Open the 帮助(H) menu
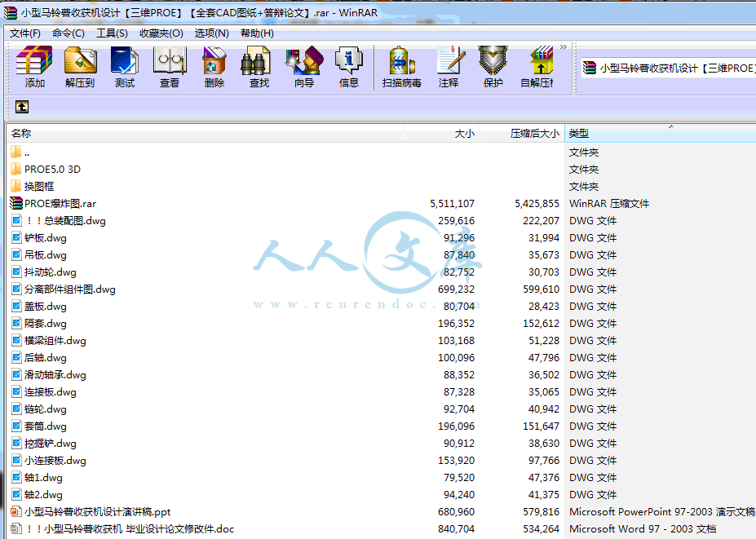The width and height of the screenshot is (756, 539). 257,33
